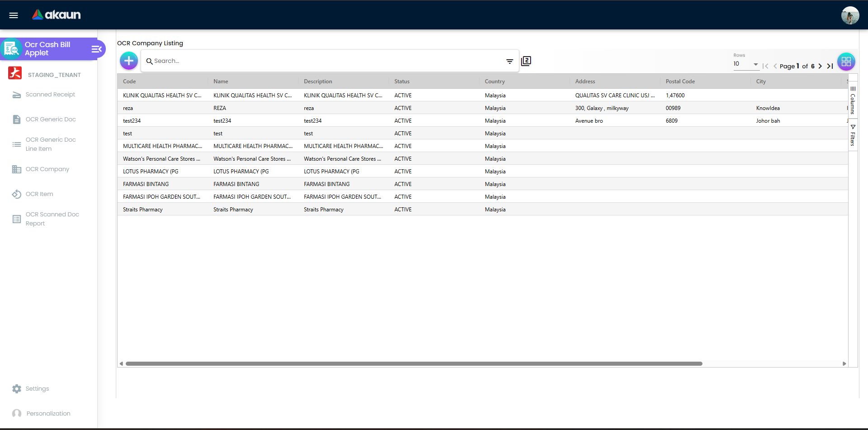Open OCR Generic Doc menu item

tap(51, 119)
